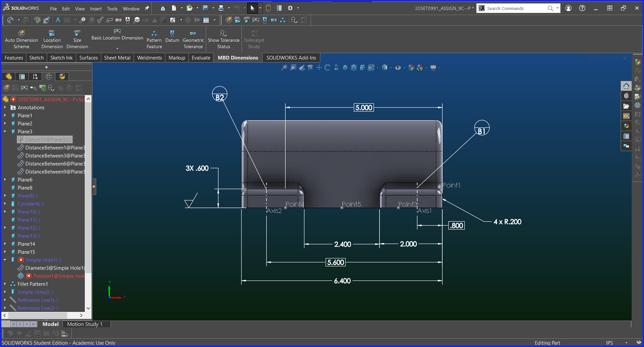644x347 pixels.
Task: Click the 5.600 dimension value
Action: click(x=336, y=262)
